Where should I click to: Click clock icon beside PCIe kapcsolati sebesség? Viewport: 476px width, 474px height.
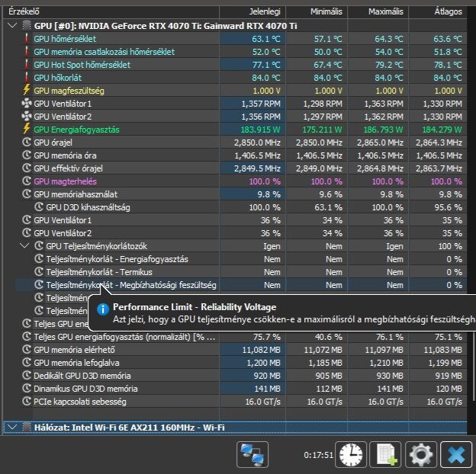point(27,402)
